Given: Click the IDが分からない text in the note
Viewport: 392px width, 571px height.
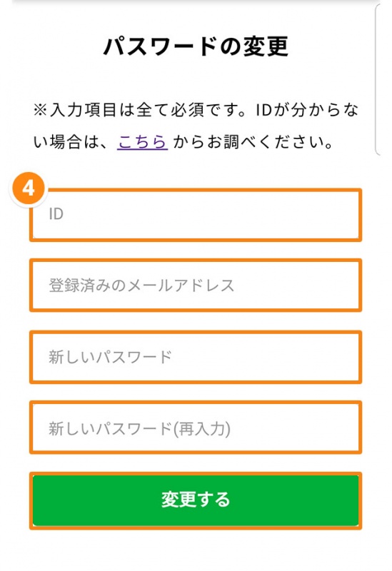Looking at the screenshot, I should 307,110.
